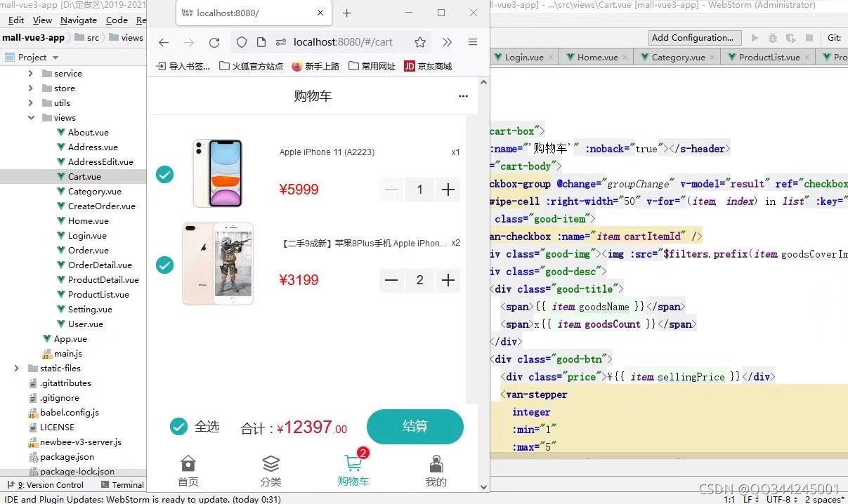Open the WebStorm Code menu
The height and width of the screenshot is (504, 848).
point(117,20)
